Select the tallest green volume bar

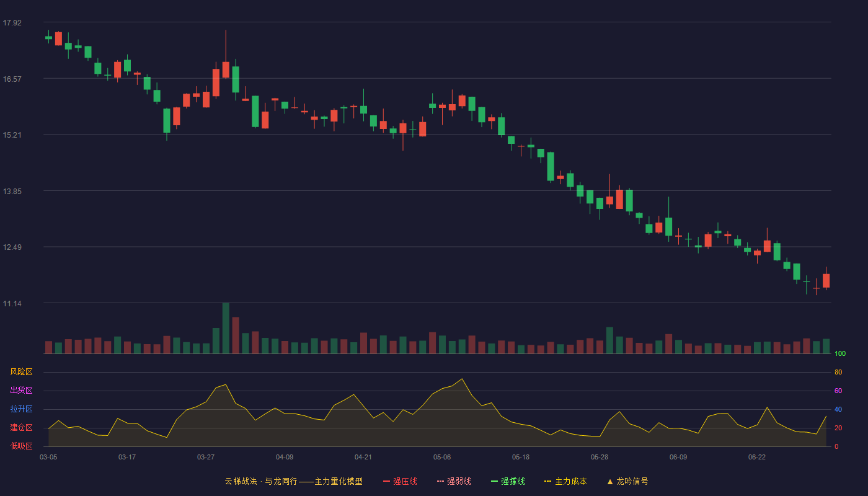226,328
